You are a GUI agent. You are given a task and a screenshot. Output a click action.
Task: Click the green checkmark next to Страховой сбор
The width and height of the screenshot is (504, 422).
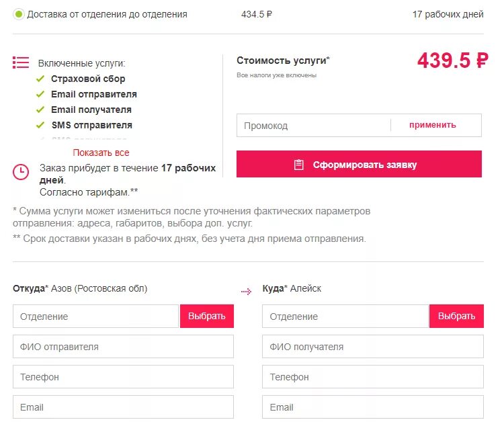pyautogui.click(x=40, y=79)
